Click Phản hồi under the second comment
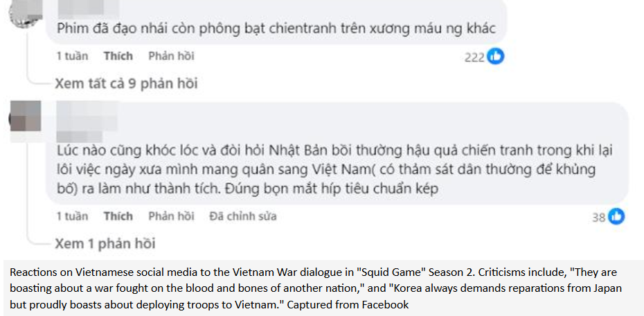The height and width of the screenshot is (316, 644). tap(171, 216)
